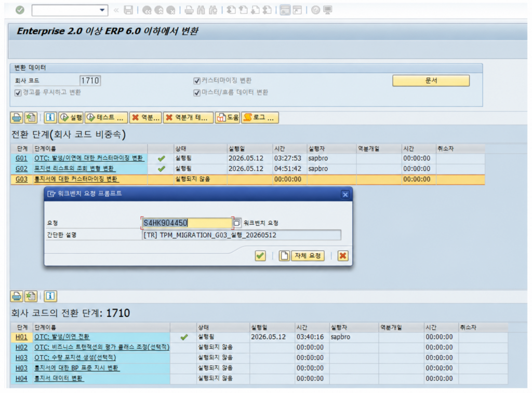Click the 자체 요청 button
The height and width of the screenshot is (393, 532).
308,255
